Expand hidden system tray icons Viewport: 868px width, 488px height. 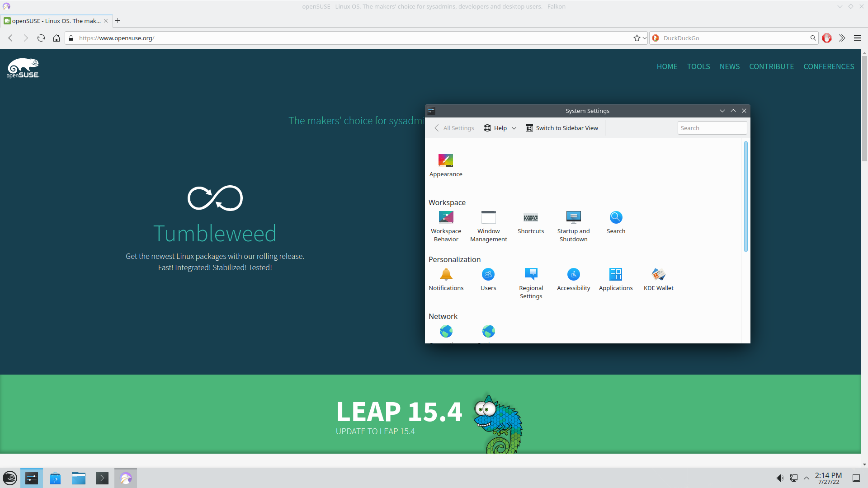coord(807,478)
